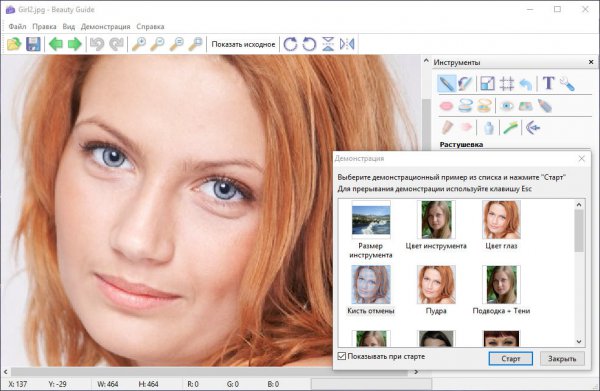Viewport: 600px width, 391px height.
Task: Flip the image vertically
Action: [328, 44]
